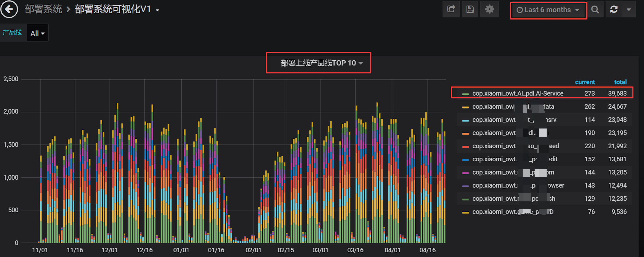Toggle the legend series with total 13,205
644x257 pixels.
(513, 172)
